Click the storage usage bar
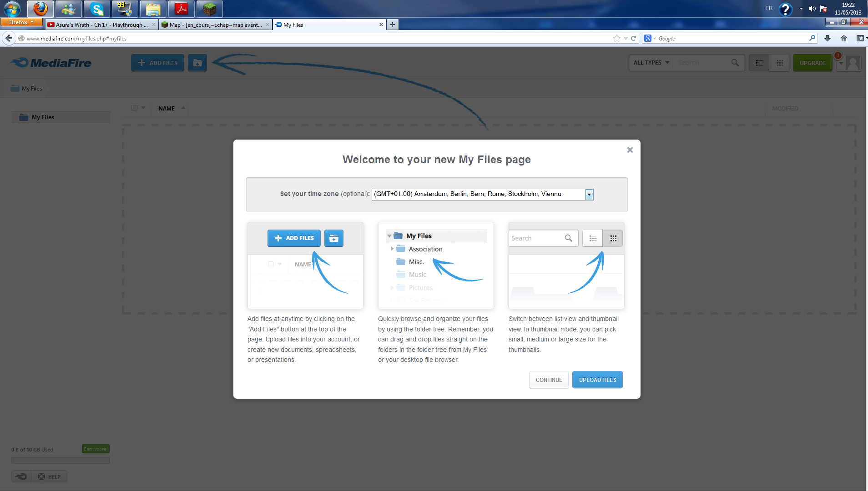This screenshot has width=868, height=491. (x=61, y=461)
